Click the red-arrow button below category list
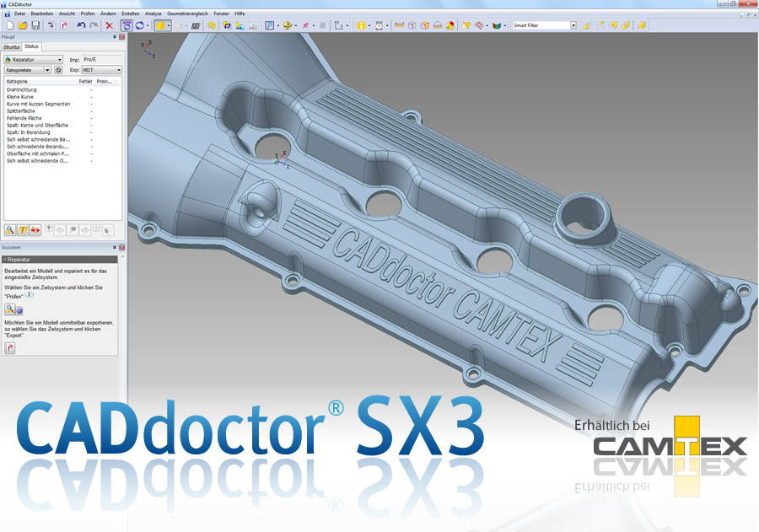Viewport: 759px width, 532px height. [35, 230]
